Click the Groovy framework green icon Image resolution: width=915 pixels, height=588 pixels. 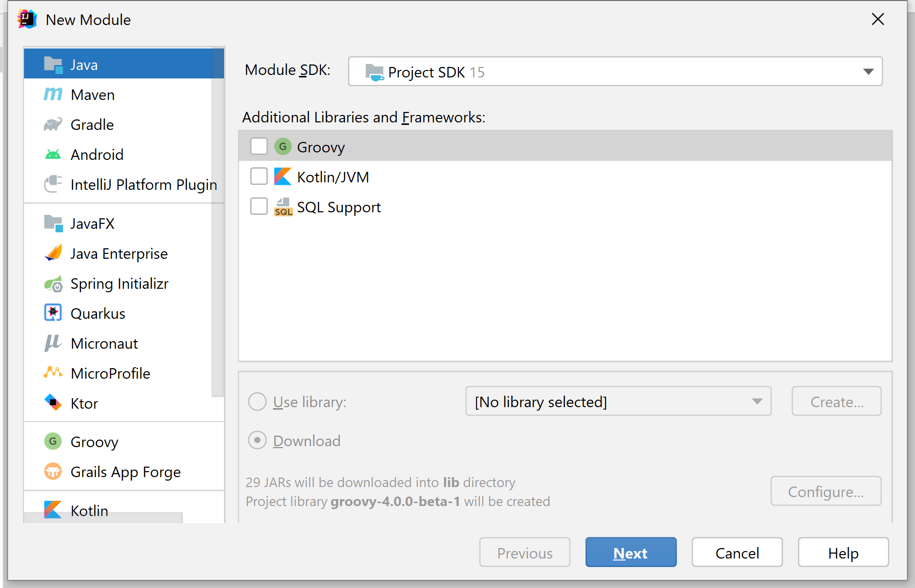tap(283, 146)
